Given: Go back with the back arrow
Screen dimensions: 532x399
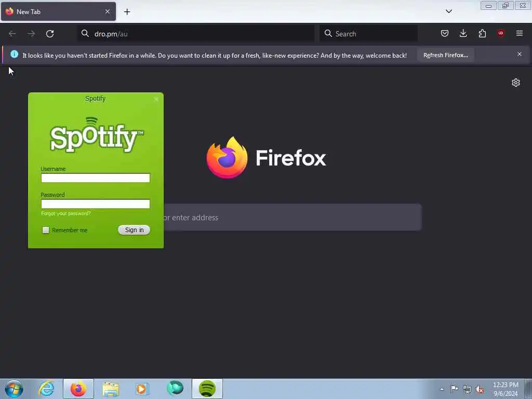Looking at the screenshot, I should (12, 34).
